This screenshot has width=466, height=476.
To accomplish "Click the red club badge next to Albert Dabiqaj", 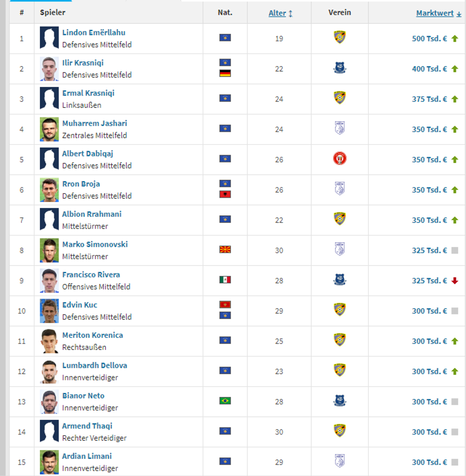I will (x=339, y=159).
